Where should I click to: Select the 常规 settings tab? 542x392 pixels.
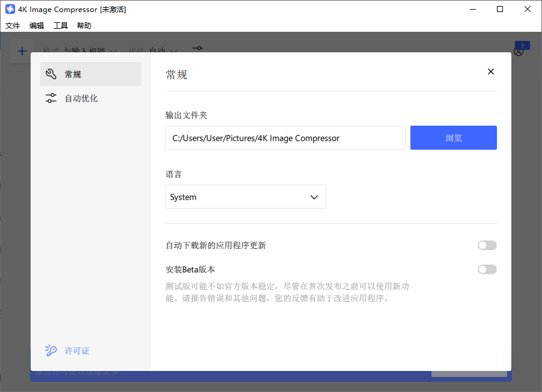(x=91, y=74)
